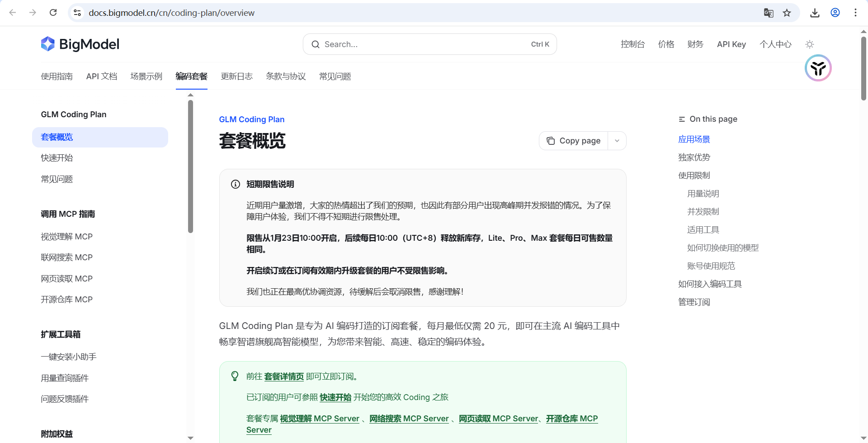Switch to 场景示例 tab
This screenshot has height=443, width=868.
[x=146, y=76]
